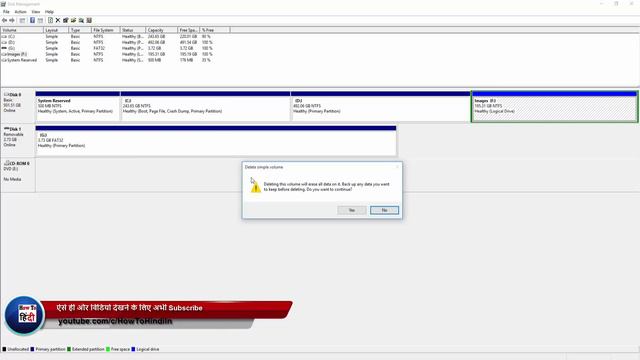Confirm deletion with the Yes button

[x=352, y=210]
